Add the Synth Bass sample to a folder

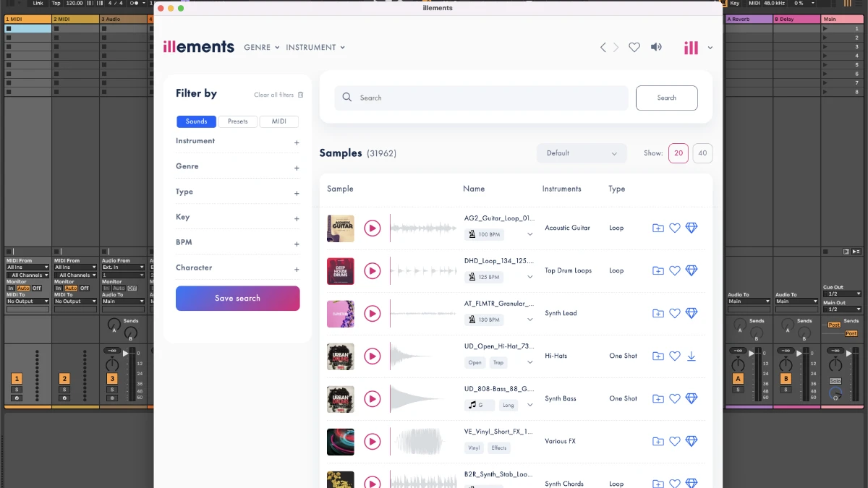658,398
